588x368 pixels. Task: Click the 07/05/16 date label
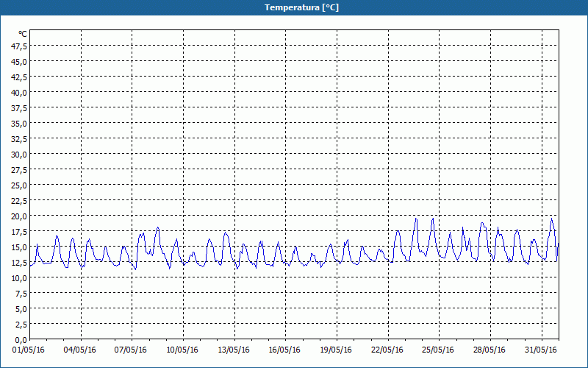coord(131,350)
